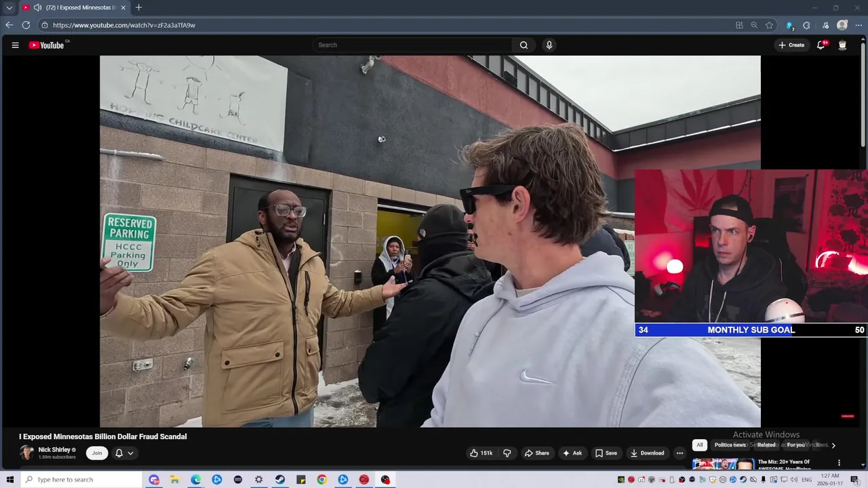The width and height of the screenshot is (868, 488).
Task: Save the video to a playlist
Action: point(606,453)
